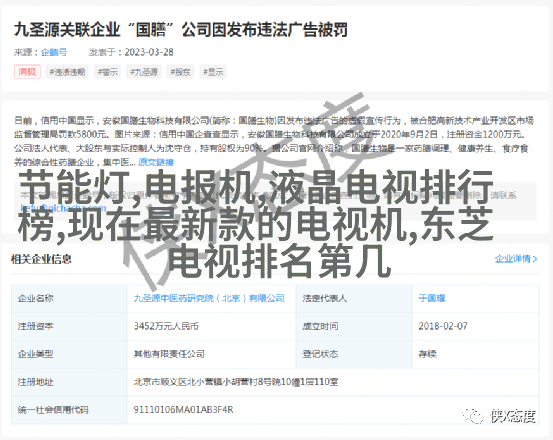The width and height of the screenshot is (553, 440).
Task: Open legal representative 于国福 link
Action: [432, 298]
